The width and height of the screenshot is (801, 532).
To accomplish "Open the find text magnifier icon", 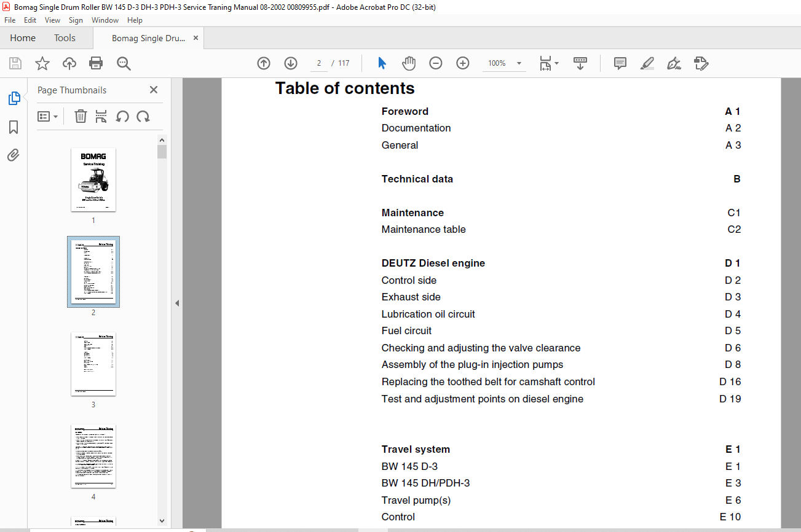I will [124, 63].
